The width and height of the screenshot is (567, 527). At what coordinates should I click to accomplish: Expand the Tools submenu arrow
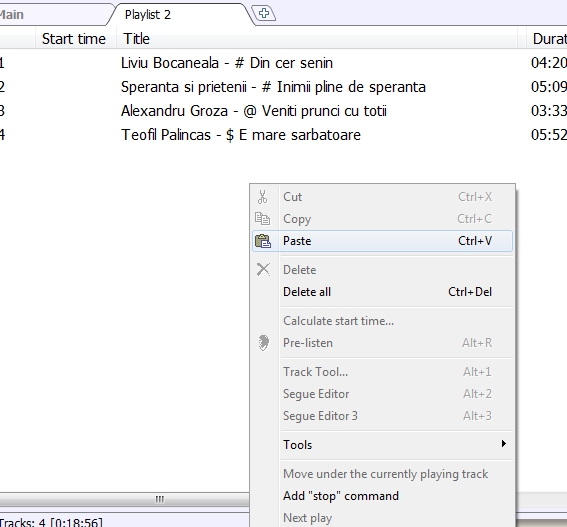coord(504,443)
